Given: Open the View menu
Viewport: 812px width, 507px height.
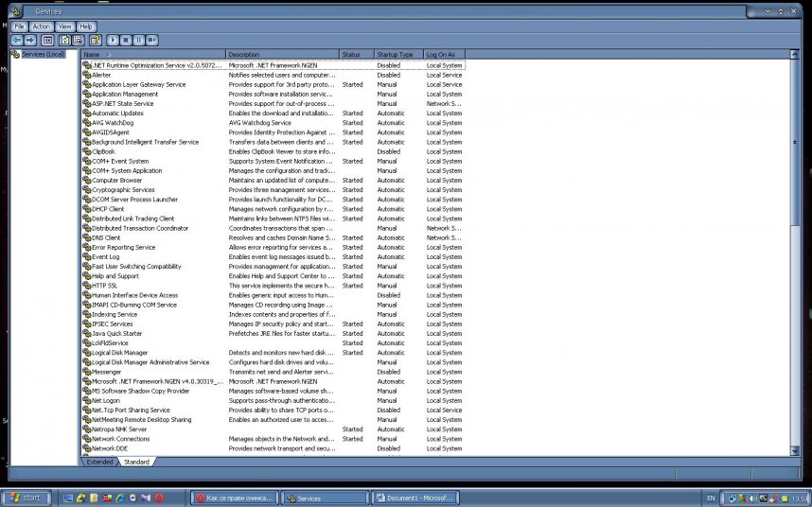Looking at the screenshot, I should [x=64, y=26].
